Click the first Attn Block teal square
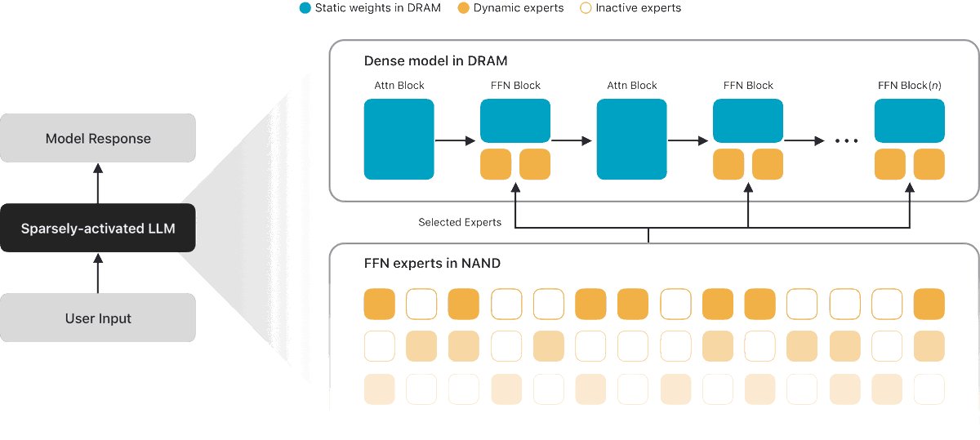Screen dimensions: 980x440 click(x=399, y=139)
